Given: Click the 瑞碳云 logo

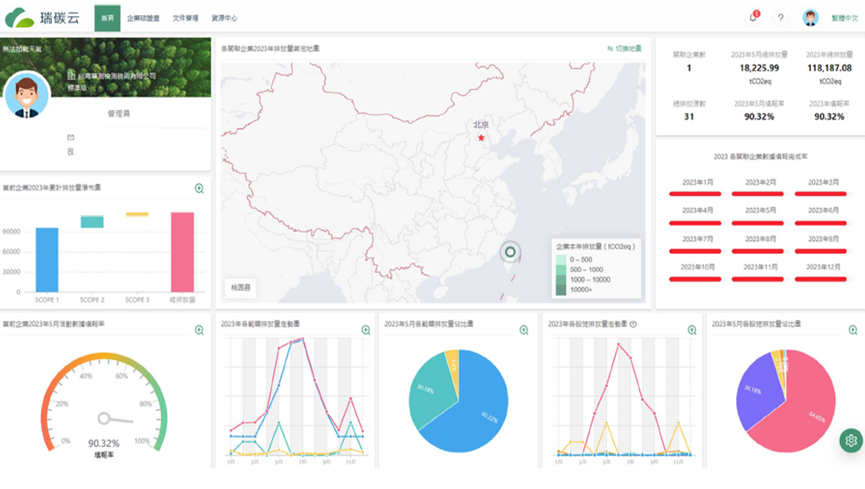Looking at the screenshot, I should (42, 18).
